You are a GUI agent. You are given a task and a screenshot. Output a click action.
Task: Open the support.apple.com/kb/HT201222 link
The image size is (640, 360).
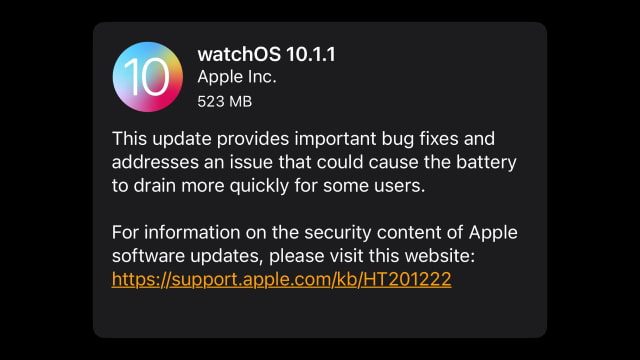click(x=282, y=280)
